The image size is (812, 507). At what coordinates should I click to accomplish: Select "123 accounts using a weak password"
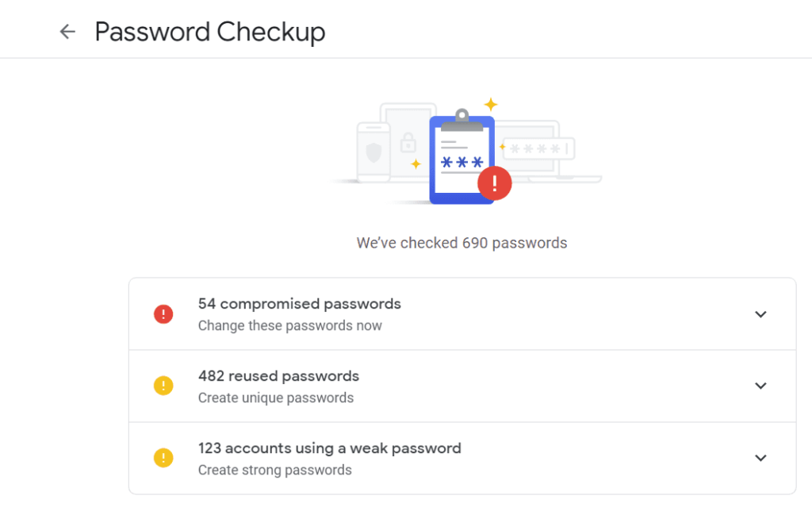pyautogui.click(x=329, y=448)
